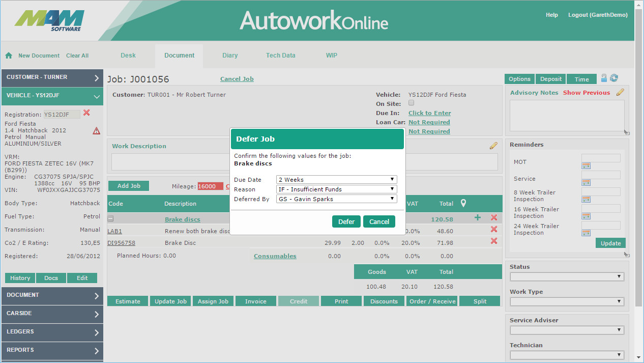Viewport: 644px width, 363px height.
Task: Switch to the Diary tab
Action: [x=230, y=55]
